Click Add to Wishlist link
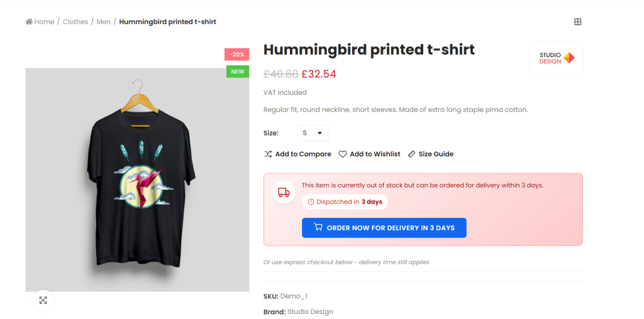644x319 pixels. (375, 154)
